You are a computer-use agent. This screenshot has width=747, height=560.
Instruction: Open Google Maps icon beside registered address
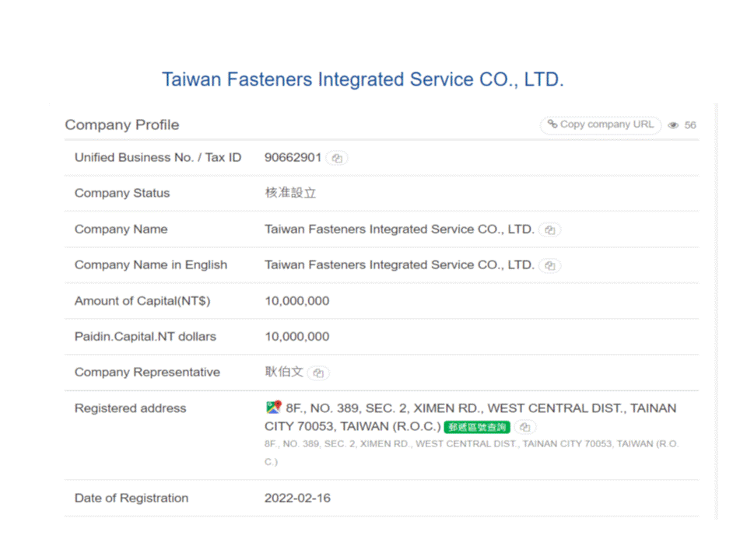(273, 407)
